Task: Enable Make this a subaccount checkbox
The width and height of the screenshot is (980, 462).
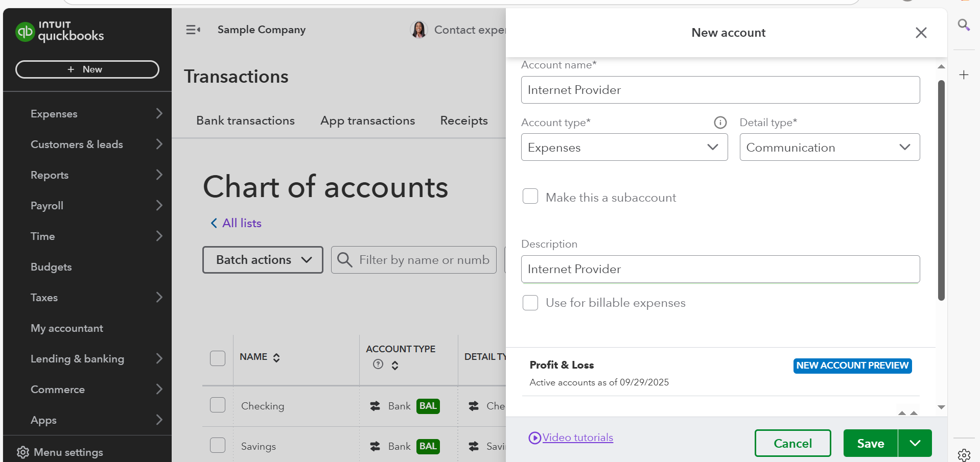Action: (x=530, y=197)
